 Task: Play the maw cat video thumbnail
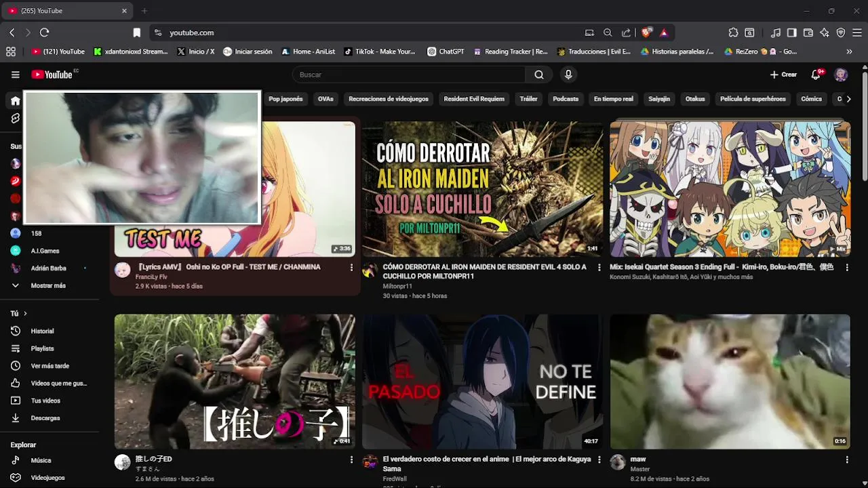click(730, 381)
